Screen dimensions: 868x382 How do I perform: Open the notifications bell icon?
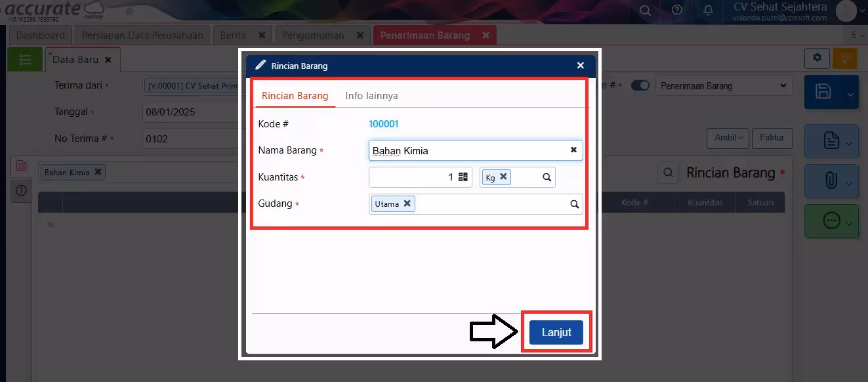[x=709, y=11]
